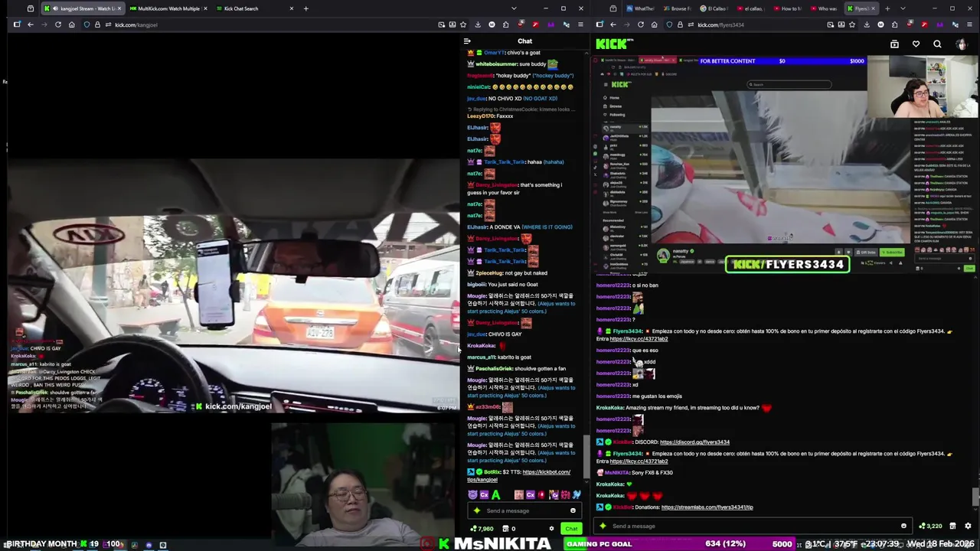Viewport: 980px width, 551px height.
Task: Open the hamburger menu in the flyers3434 browser
Action: [x=968, y=24]
